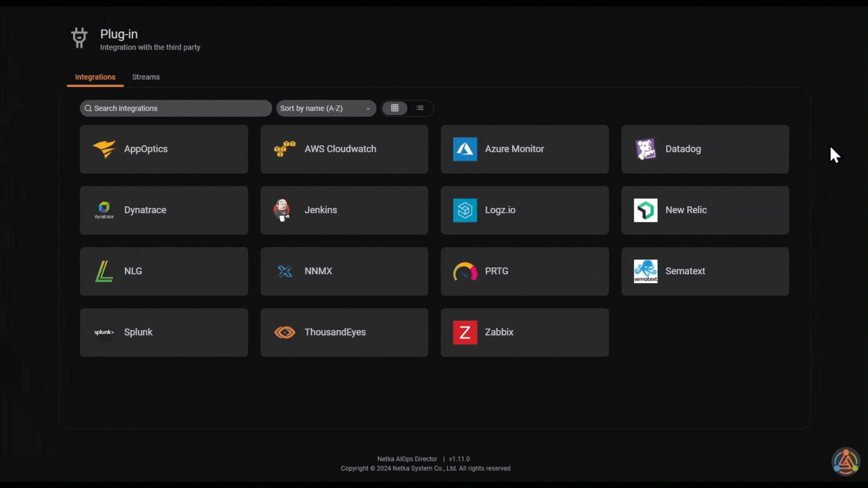Switch to list view layout
Screen dimensions: 868x488
tap(420, 108)
